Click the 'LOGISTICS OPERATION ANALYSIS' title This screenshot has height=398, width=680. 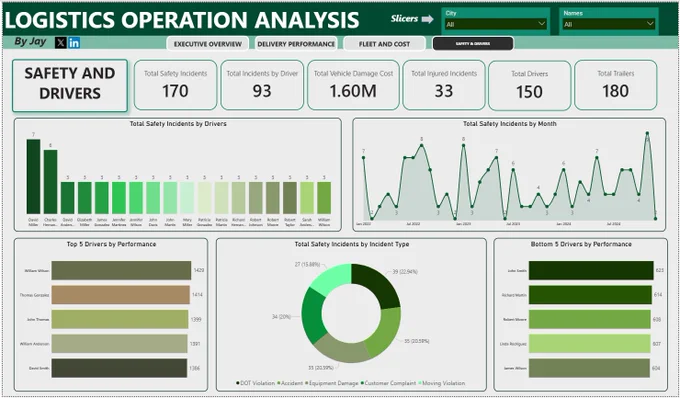click(x=182, y=20)
